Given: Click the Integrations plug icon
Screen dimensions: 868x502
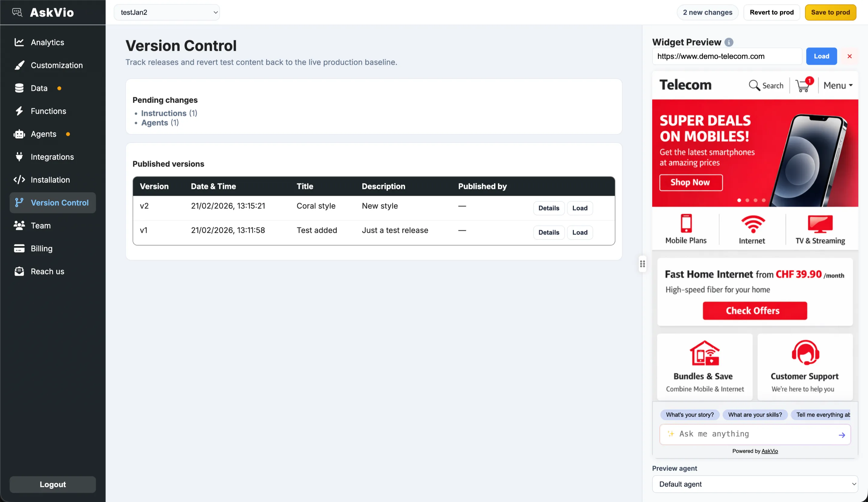Looking at the screenshot, I should click(x=19, y=157).
